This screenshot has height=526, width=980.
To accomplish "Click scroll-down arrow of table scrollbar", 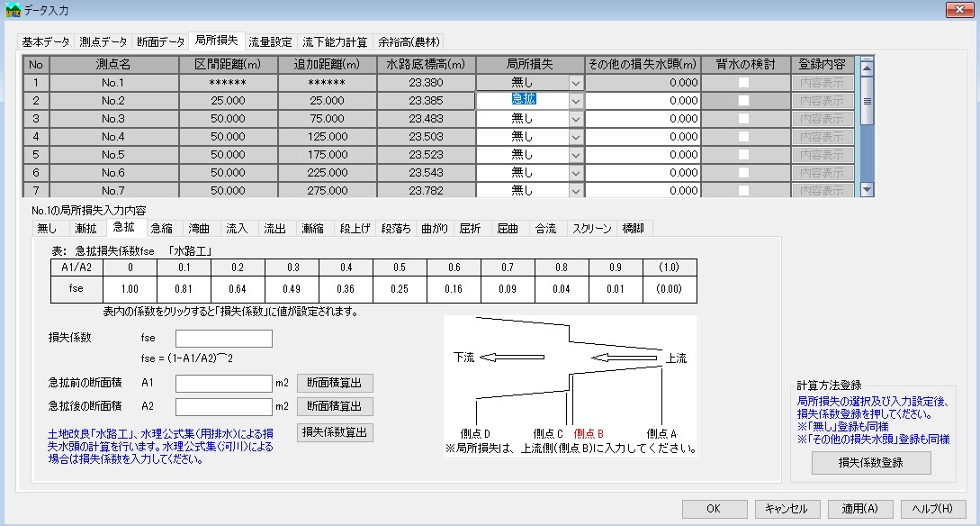I will (x=867, y=189).
